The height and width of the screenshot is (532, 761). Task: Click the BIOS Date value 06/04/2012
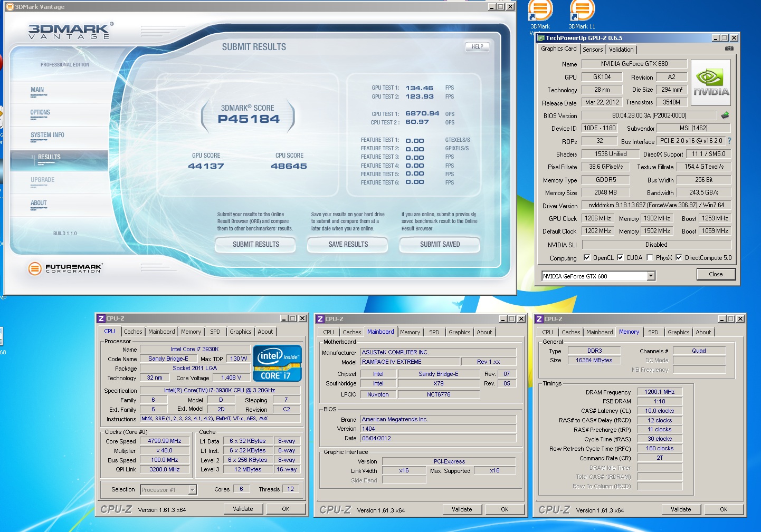tap(438, 438)
